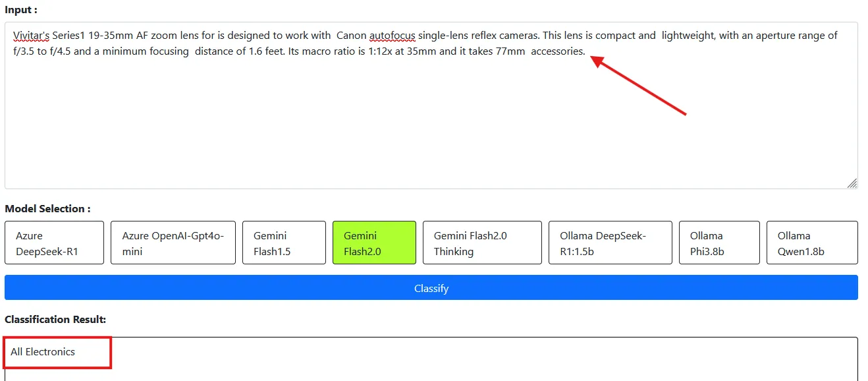Click the Input label above the text box
Screen dimensions: 868x381
pos(21,10)
